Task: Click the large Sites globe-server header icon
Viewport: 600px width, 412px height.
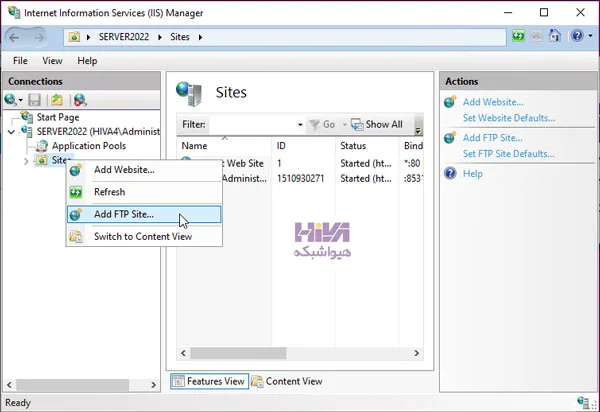Action: 189,94
